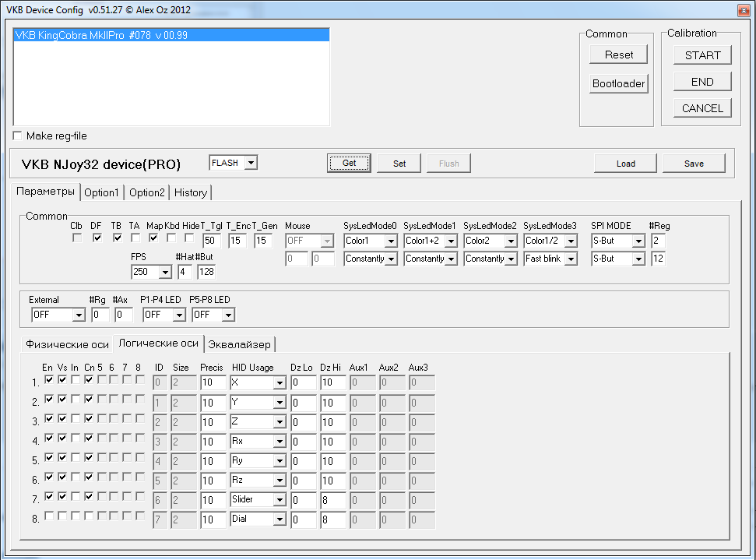Click the Load button

click(625, 163)
